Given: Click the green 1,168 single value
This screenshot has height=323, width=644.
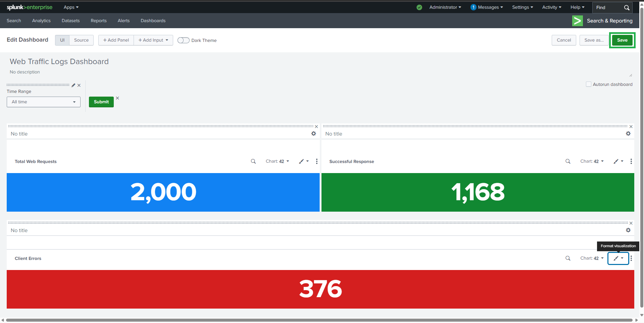Looking at the screenshot, I should point(478,192).
